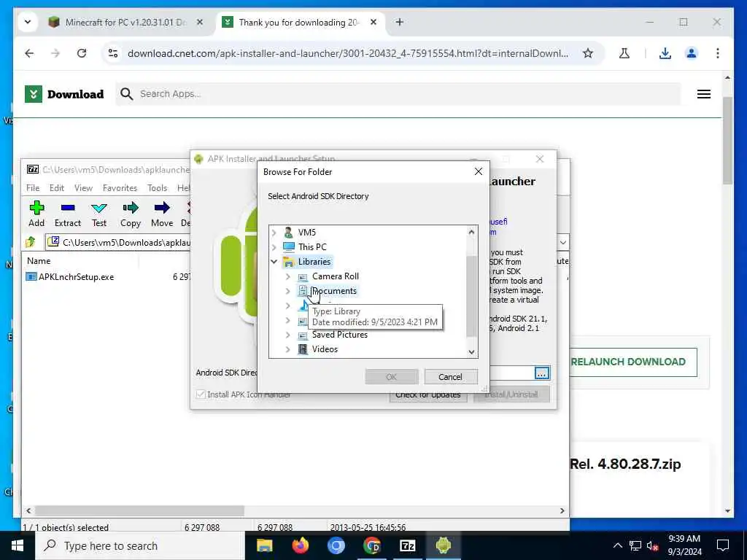Open 7-Zip Edit menu

(57, 188)
